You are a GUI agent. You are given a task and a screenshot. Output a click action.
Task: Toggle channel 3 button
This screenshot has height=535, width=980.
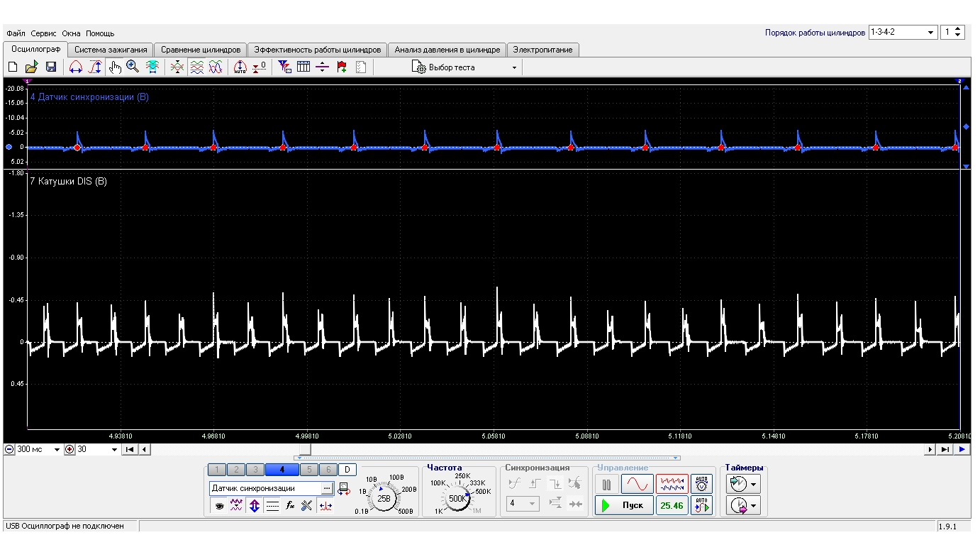[x=255, y=470]
